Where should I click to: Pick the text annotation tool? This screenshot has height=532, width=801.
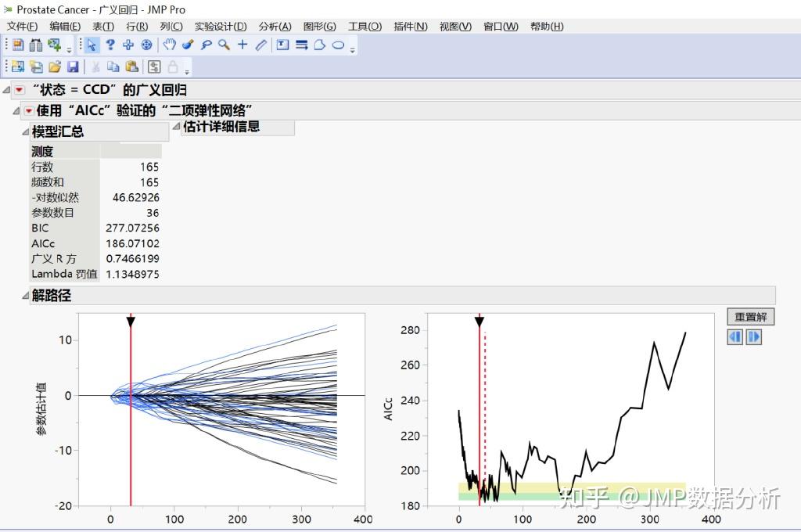[282, 45]
